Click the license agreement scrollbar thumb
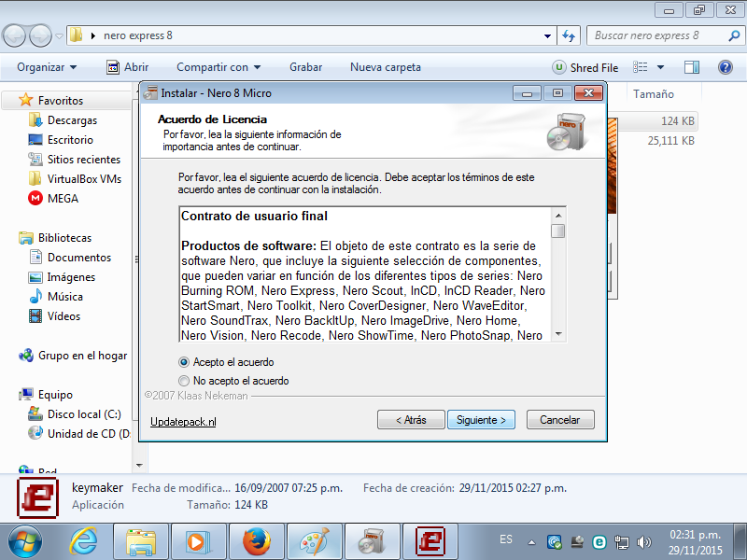This screenshot has width=747, height=560. [558, 231]
